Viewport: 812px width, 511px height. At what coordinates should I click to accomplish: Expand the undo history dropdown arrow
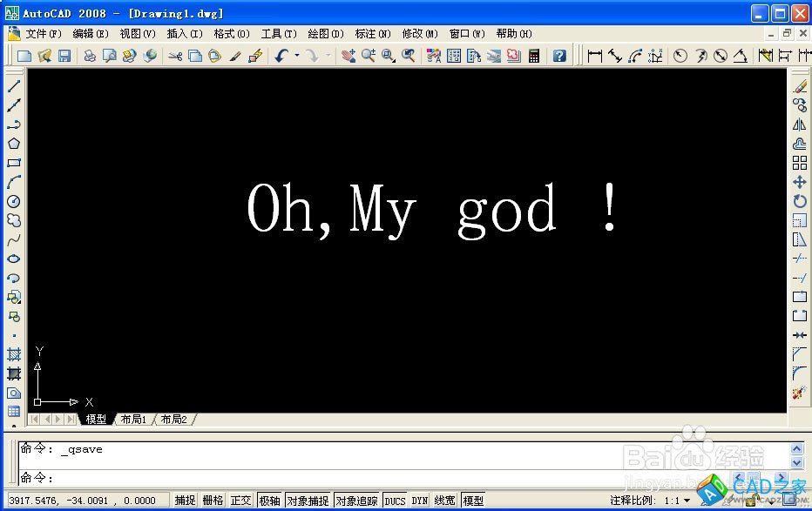(297, 56)
